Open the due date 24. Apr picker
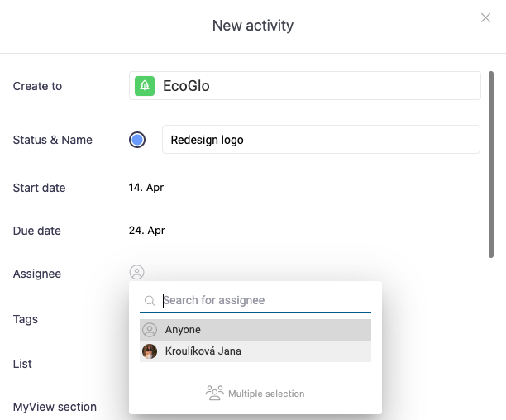Image resolution: width=506 pixels, height=420 pixels. click(147, 231)
